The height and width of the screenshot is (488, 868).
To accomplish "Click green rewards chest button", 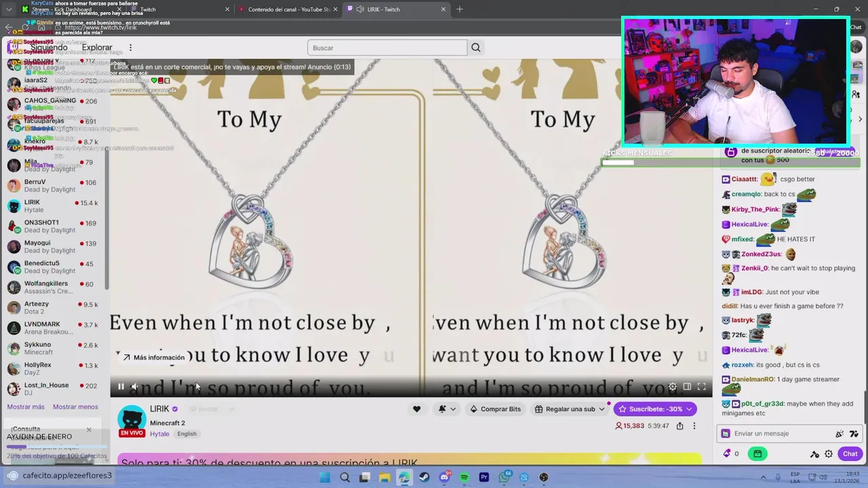I will (x=757, y=453).
